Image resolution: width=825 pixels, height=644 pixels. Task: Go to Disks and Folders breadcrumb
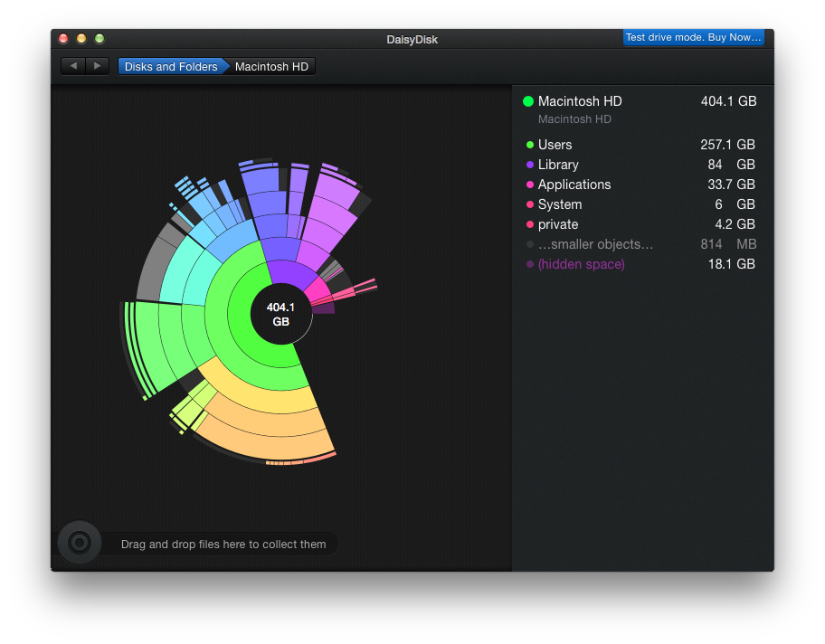point(171,66)
